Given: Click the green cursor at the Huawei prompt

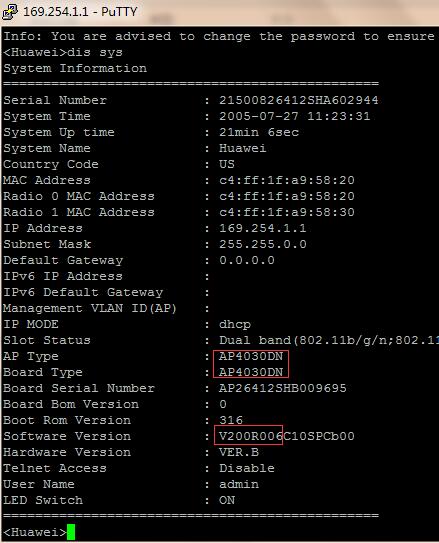Looking at the screenshot, I should (x=71, y=532).
